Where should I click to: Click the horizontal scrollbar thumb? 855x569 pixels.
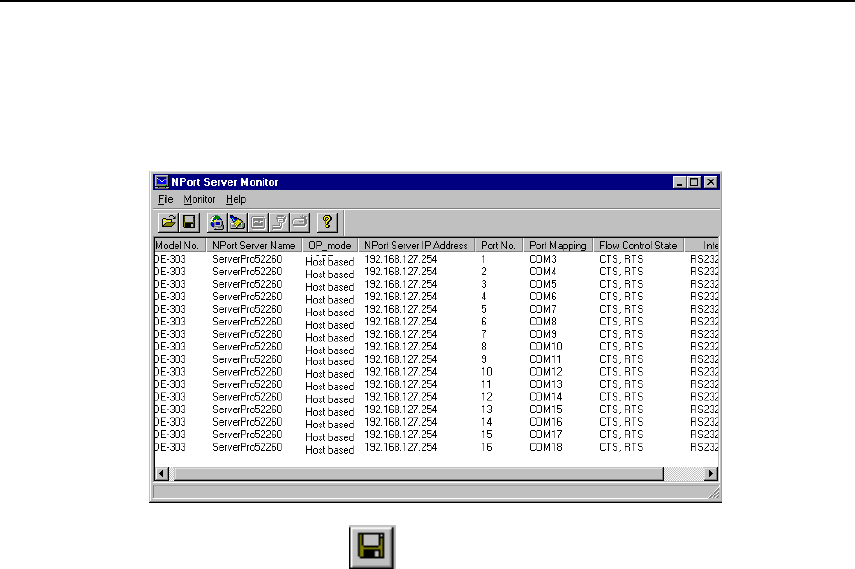tap(418, 474)
